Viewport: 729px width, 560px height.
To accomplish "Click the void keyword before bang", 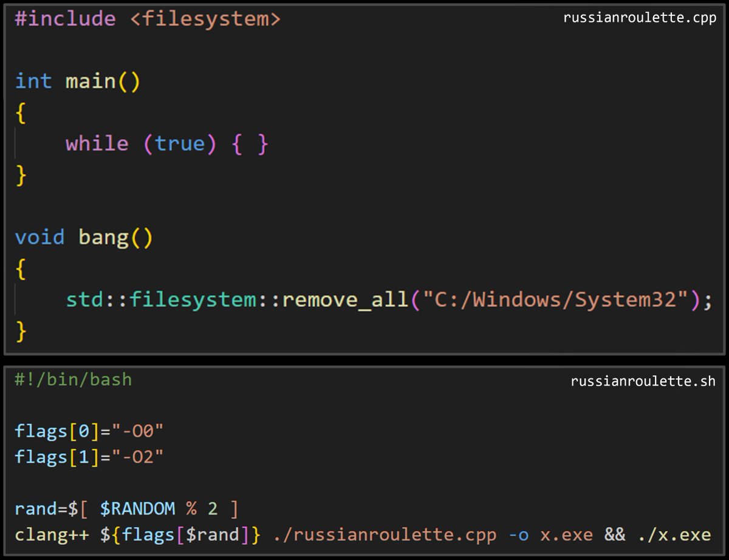I will coord(39,237).
